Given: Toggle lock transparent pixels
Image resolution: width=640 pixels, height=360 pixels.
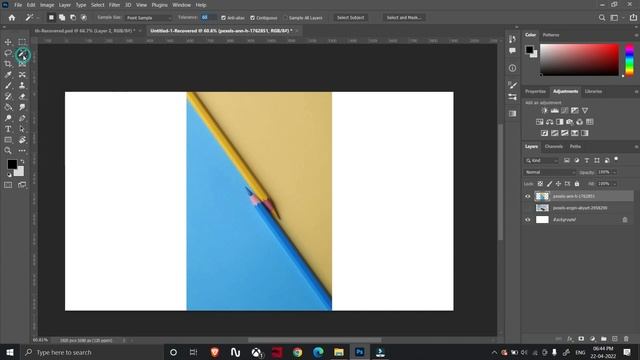Looking at the screenshot, I should pos(540,184).
